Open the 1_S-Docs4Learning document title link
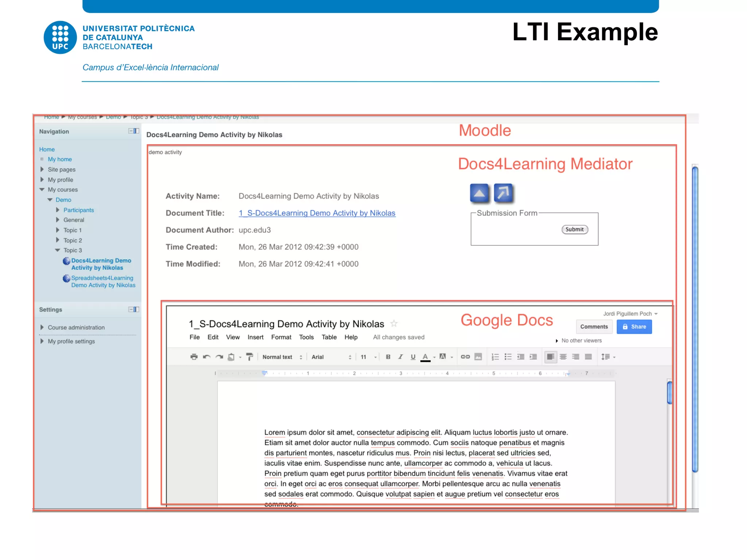Image resolution: width=747 pixels, height=560 pixels. point(317,213)
